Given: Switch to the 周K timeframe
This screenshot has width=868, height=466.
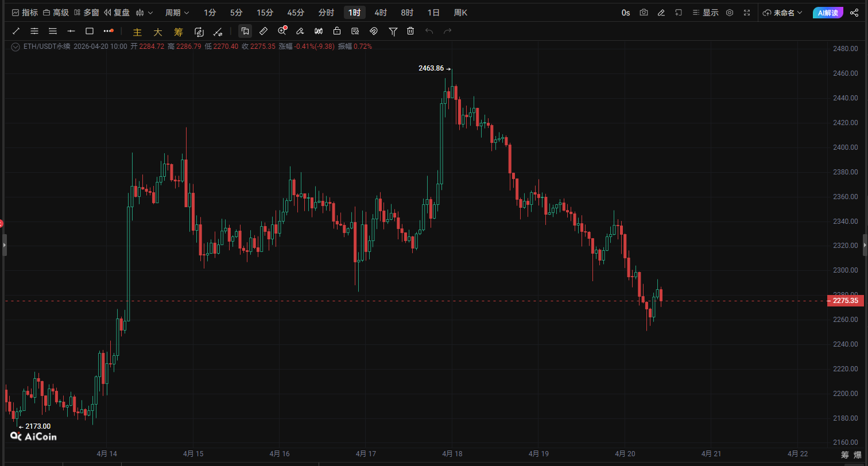Looking at the screenshot, I should tap(460, 13).
